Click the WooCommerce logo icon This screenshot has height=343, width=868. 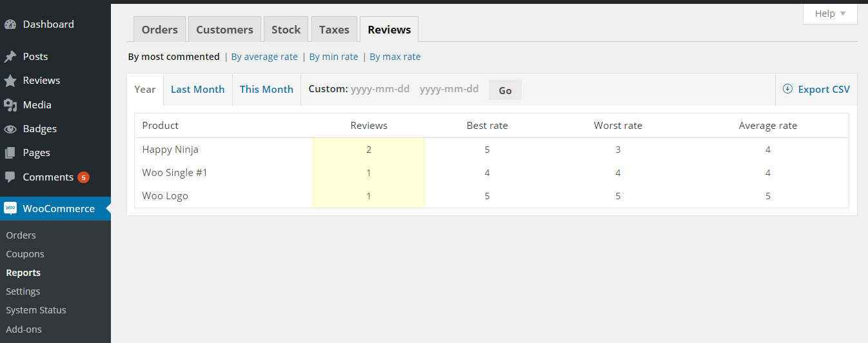coord(10,208)
